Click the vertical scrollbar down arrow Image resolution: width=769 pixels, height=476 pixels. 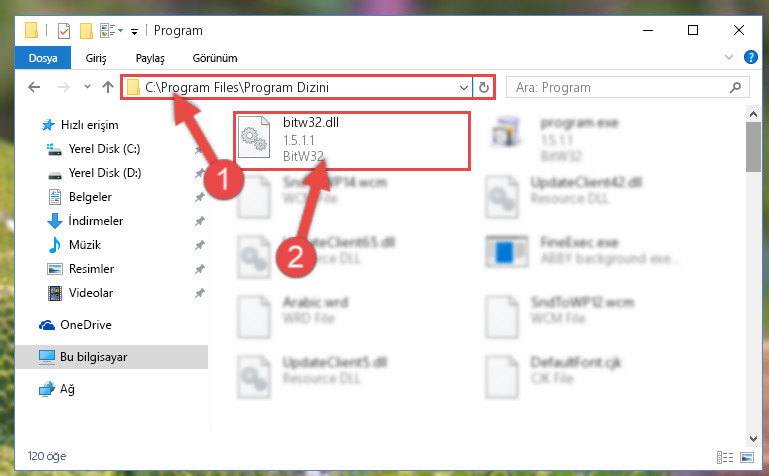coord(753,439)
